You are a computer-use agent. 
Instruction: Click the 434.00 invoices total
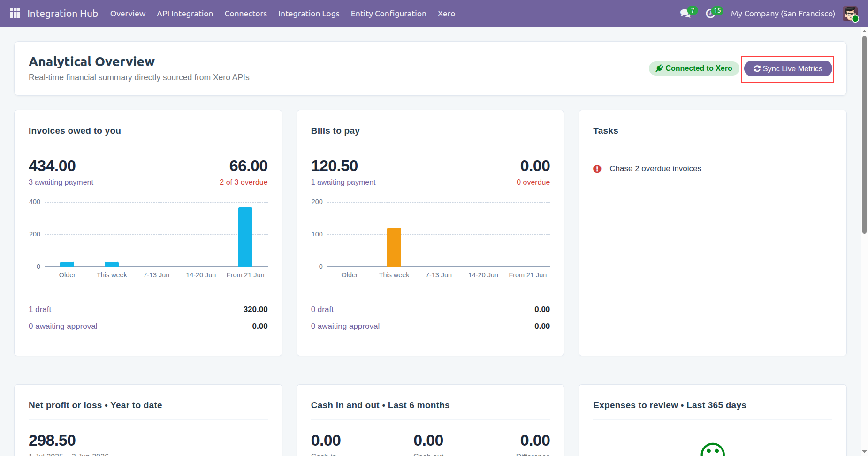(x=52, y=166)
